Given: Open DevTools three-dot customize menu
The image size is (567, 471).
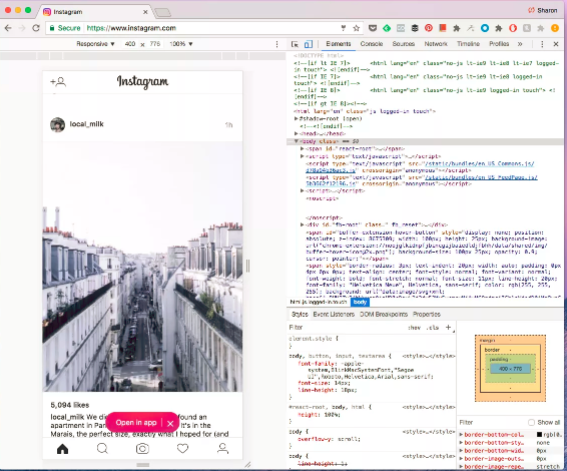Looking at the screenshot, I should click(542, 44).
